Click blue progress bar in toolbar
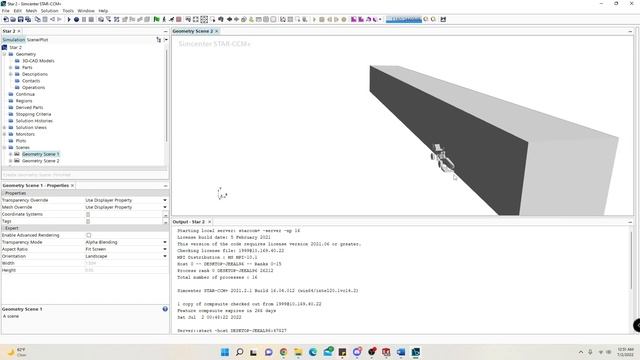The width and height of the screenshot is (640, 360). [x=404, y=19]
